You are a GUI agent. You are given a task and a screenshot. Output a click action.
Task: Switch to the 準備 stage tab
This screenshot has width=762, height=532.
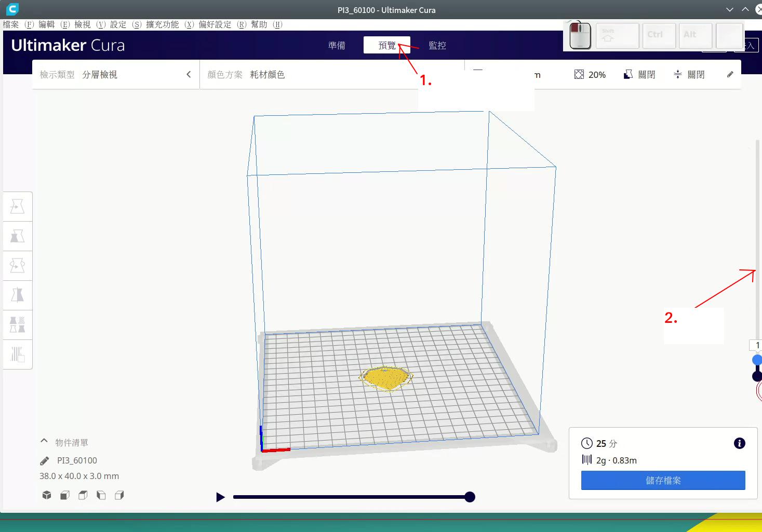pos(337,45)
